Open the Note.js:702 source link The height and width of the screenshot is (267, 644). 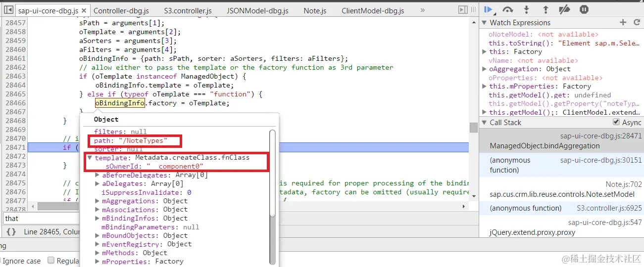[x=624, y=184]
